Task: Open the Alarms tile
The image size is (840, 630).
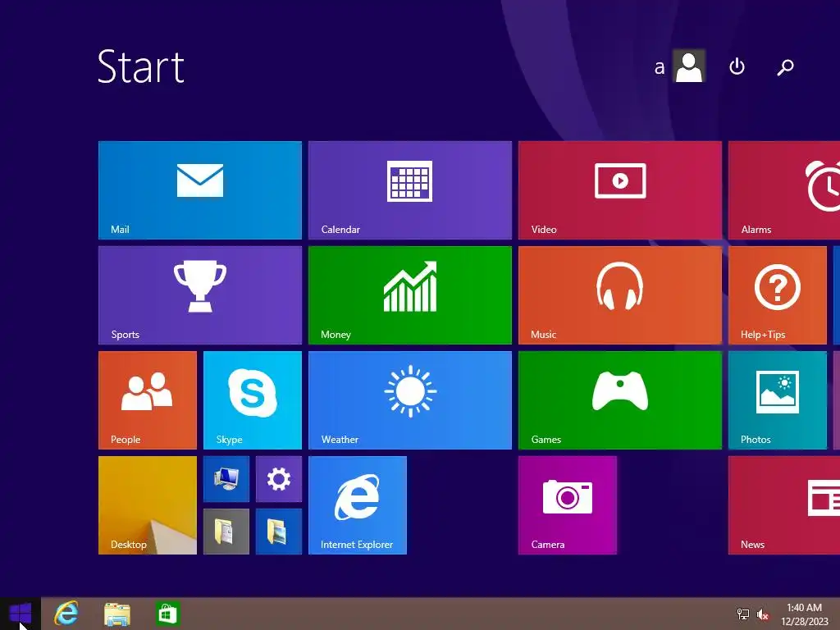Action: (784, 190)
